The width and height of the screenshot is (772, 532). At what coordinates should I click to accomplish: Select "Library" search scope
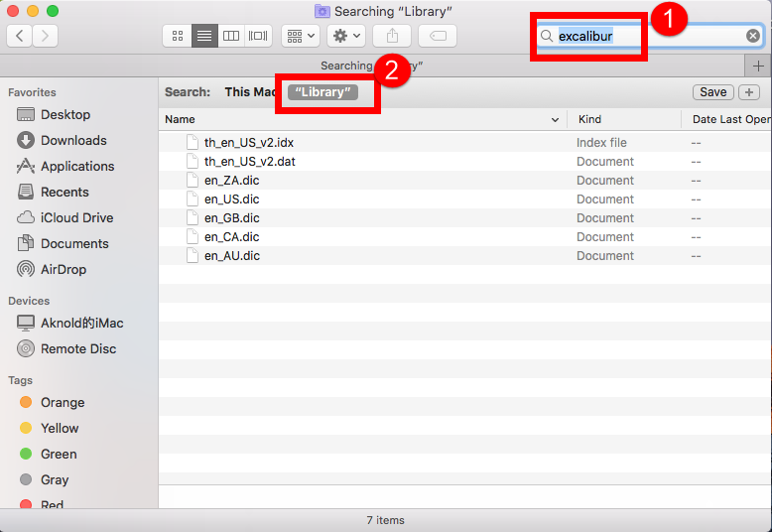tap(322, 91)
